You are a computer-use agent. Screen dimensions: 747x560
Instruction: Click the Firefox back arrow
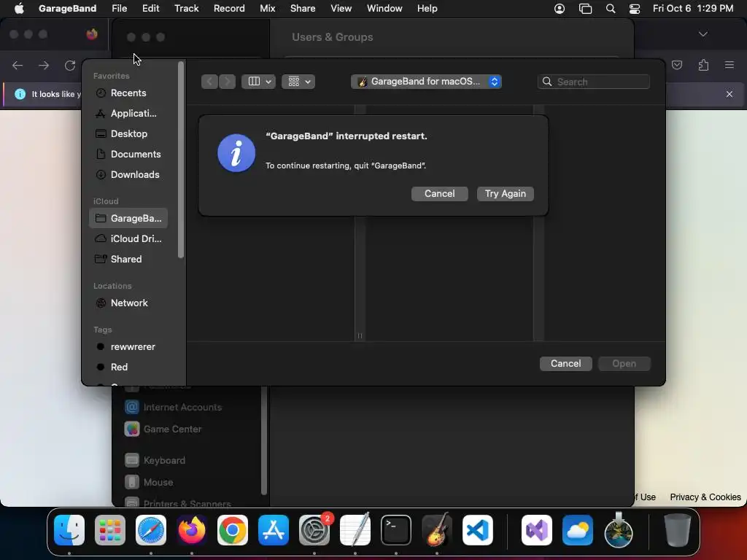coord(18,65)
